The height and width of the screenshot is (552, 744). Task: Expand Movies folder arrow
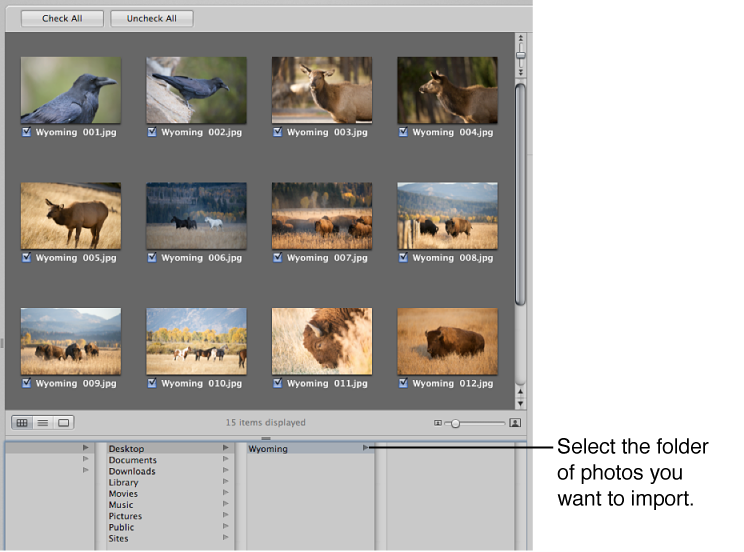tap(225, 493)
